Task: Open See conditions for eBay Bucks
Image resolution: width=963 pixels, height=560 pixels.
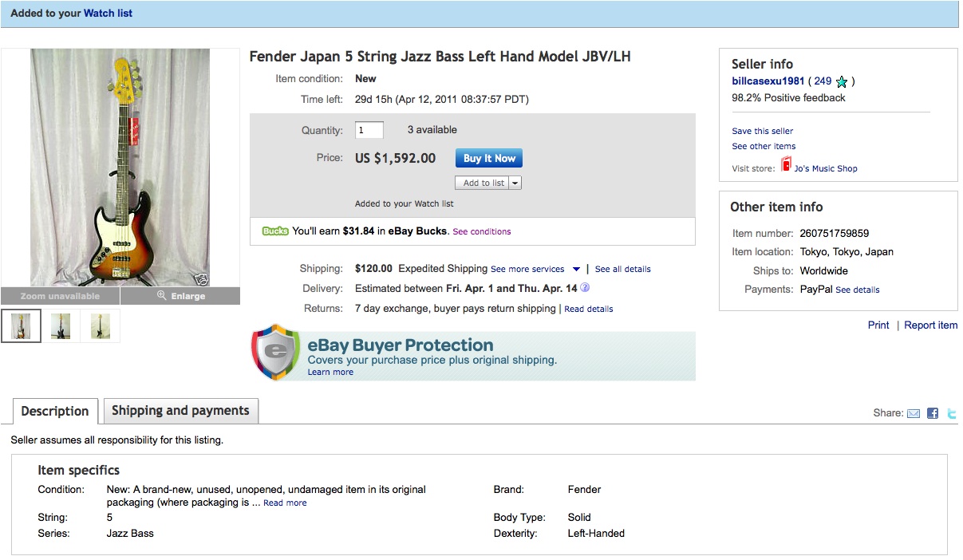Action: coord(482,231)
